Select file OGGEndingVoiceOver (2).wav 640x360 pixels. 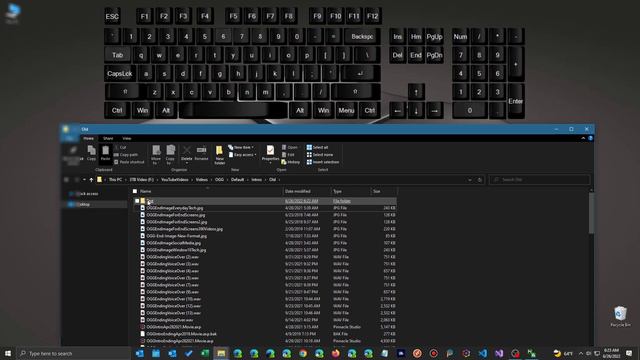click(173, 257)
